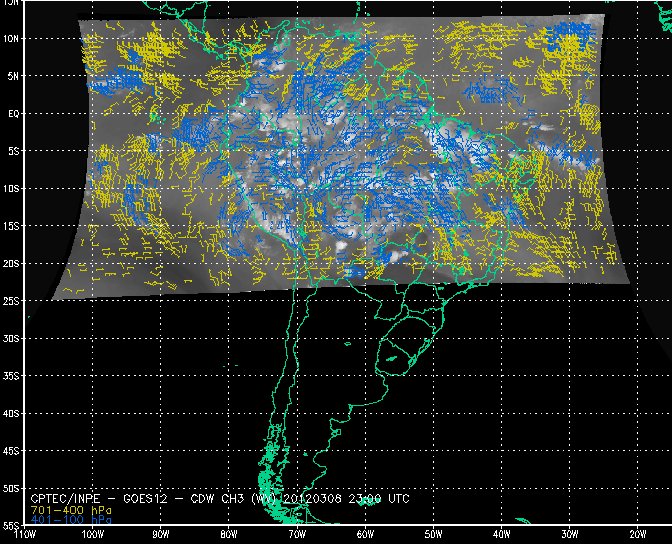672x544 pixels.
Task: Pick the 35S latitude label
Action: [11, 376]
